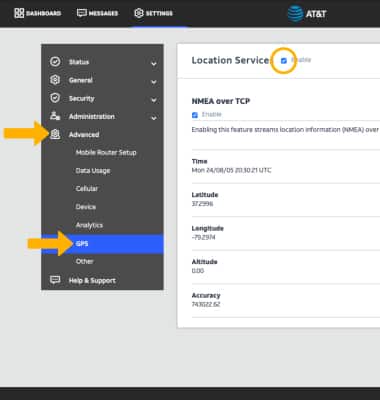Click the Accuracy value
Image resolution: width=380 pixels, height=400 pixels.
(206, 304)
